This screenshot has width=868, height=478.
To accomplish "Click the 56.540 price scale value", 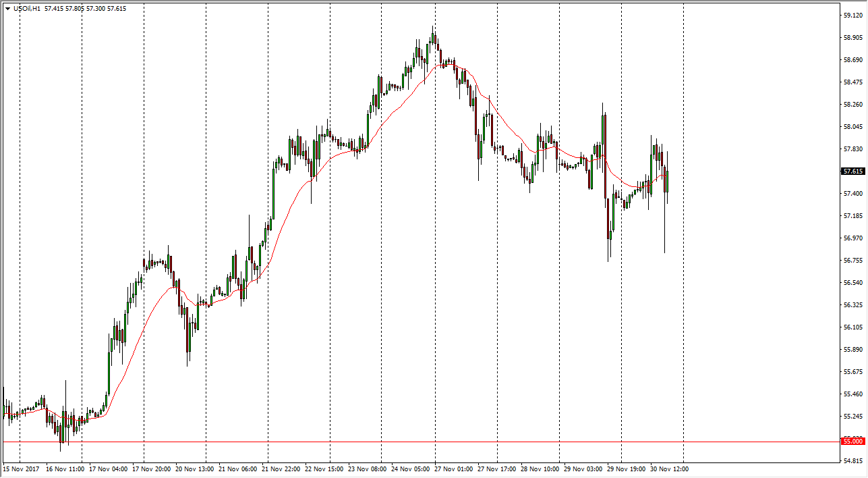I will [852, 283].
